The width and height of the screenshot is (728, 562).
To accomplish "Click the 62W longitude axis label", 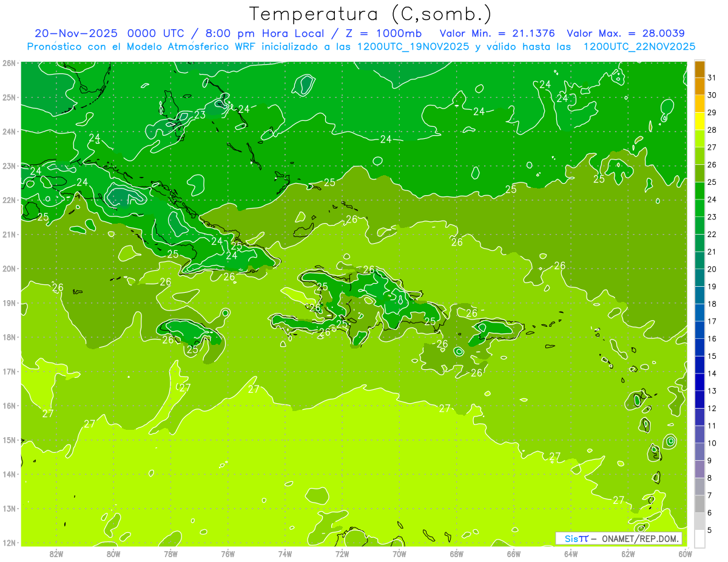I will click(628, 554).
